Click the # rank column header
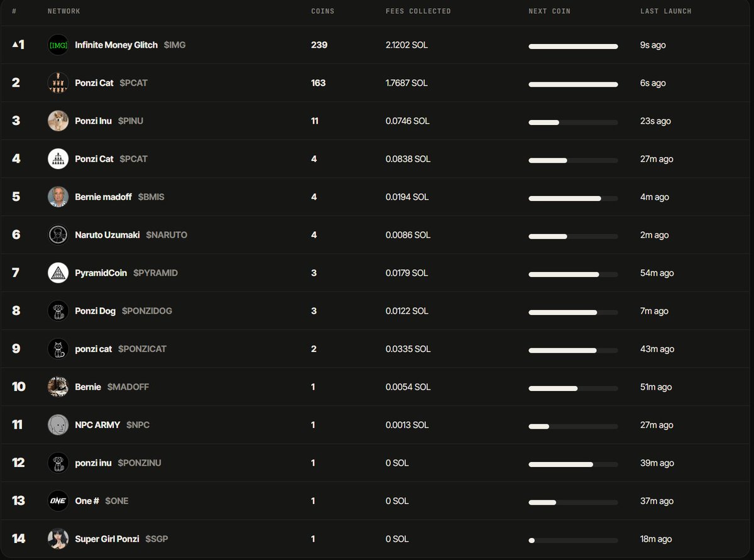Image resolution: width=754 pixels, height=560 pixels. (14, 11)
